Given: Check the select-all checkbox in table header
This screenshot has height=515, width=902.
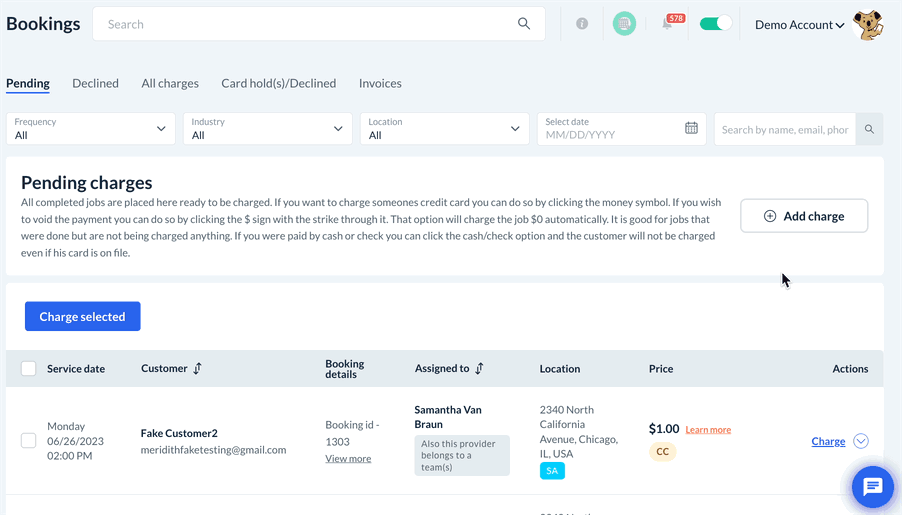Looking at the screenshot, I should tap(28, 368).
